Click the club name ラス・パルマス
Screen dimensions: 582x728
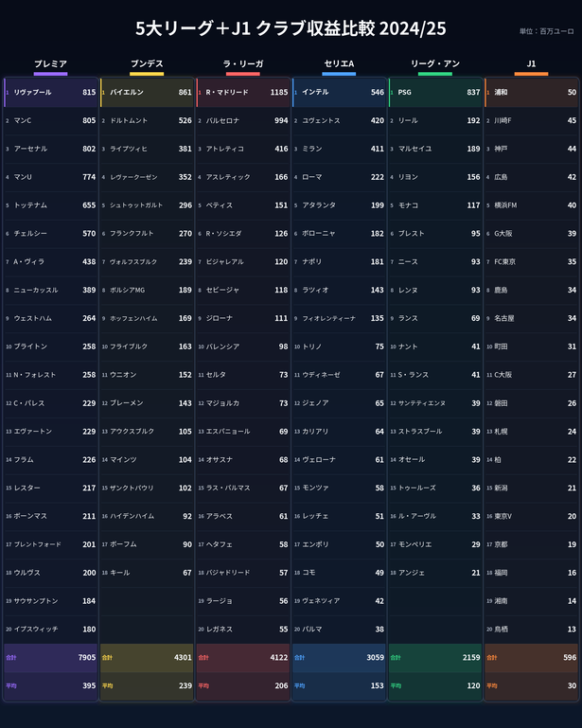pos(228,488)
